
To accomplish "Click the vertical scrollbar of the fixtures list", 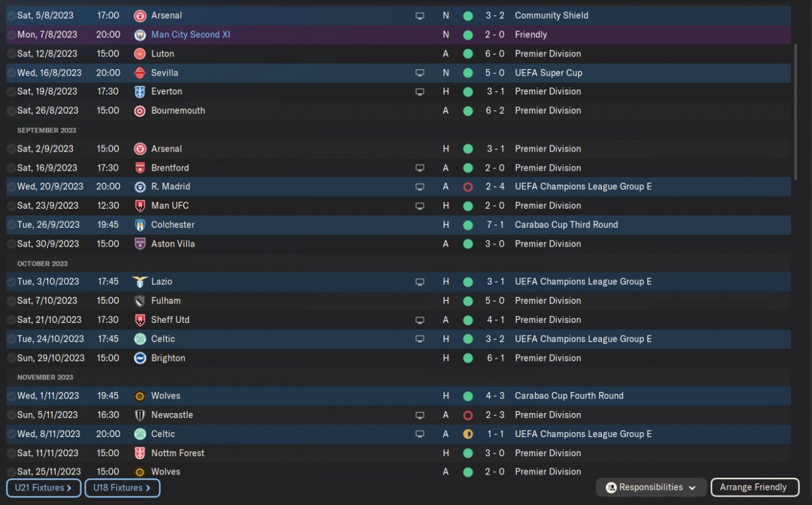I will click(x=796, y=111).
